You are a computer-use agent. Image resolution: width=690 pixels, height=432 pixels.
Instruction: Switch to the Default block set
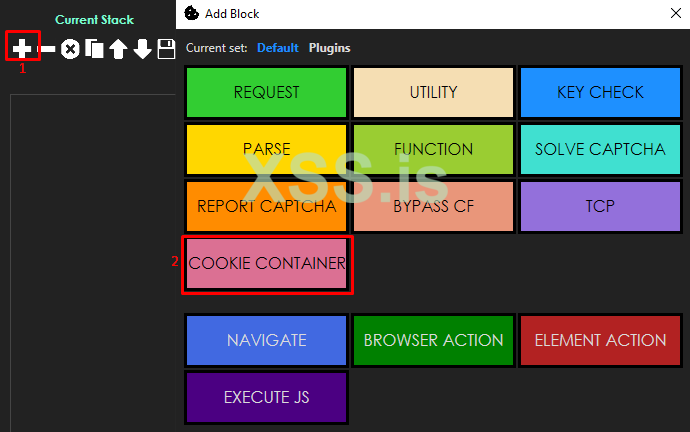tap(278, 48)
